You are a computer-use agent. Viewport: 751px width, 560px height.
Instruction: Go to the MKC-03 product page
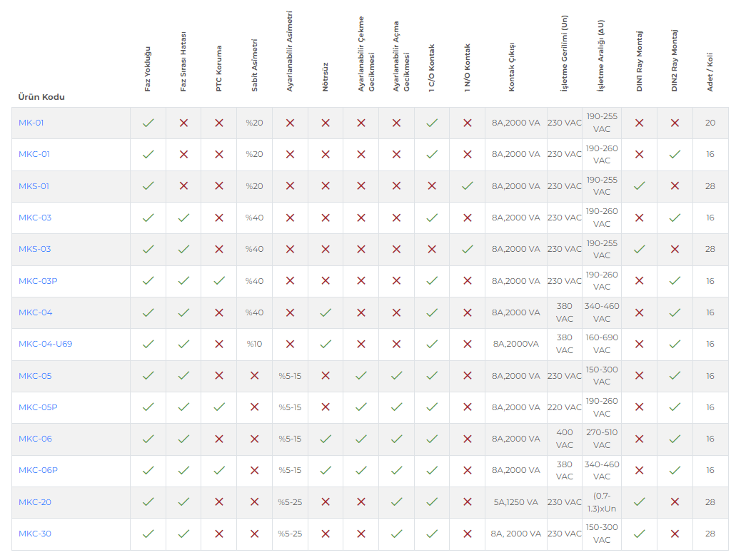[35, 218]
